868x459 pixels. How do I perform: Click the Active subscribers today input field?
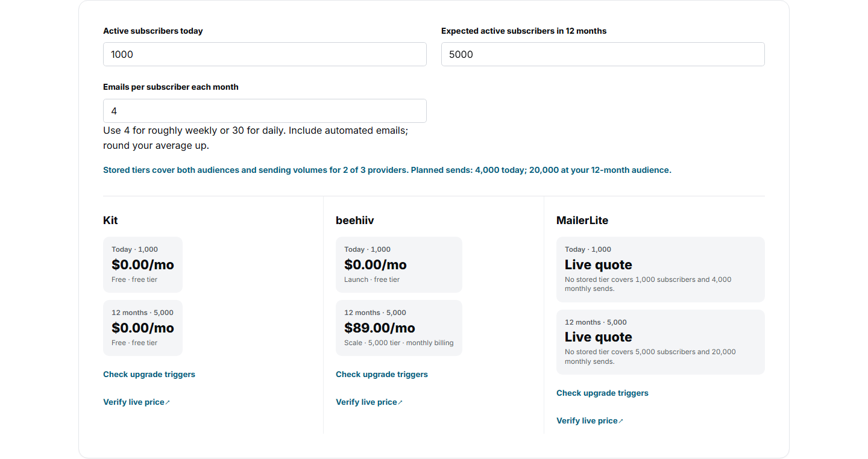click(x=265, y=54)
